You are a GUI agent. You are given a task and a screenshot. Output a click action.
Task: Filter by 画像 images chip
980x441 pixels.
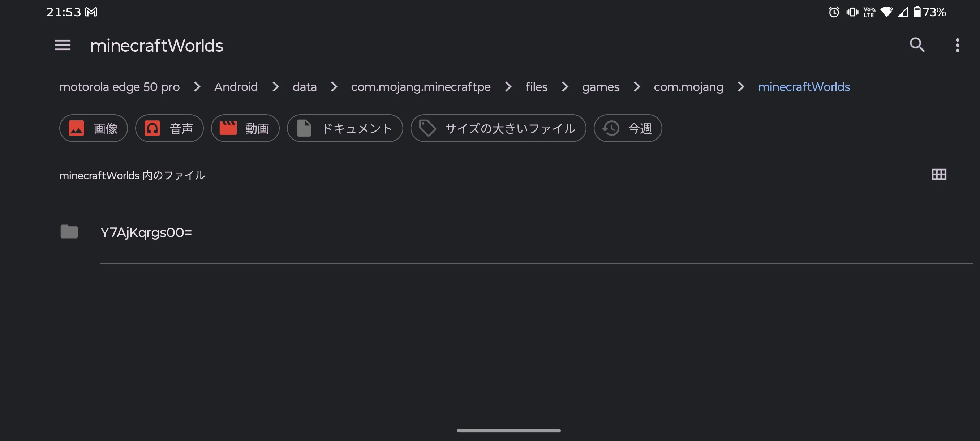pyautogui.click(x=94, y=128)
